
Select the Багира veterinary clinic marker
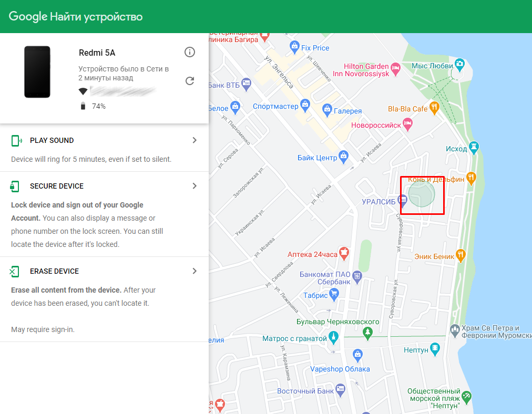pos(265,37)
